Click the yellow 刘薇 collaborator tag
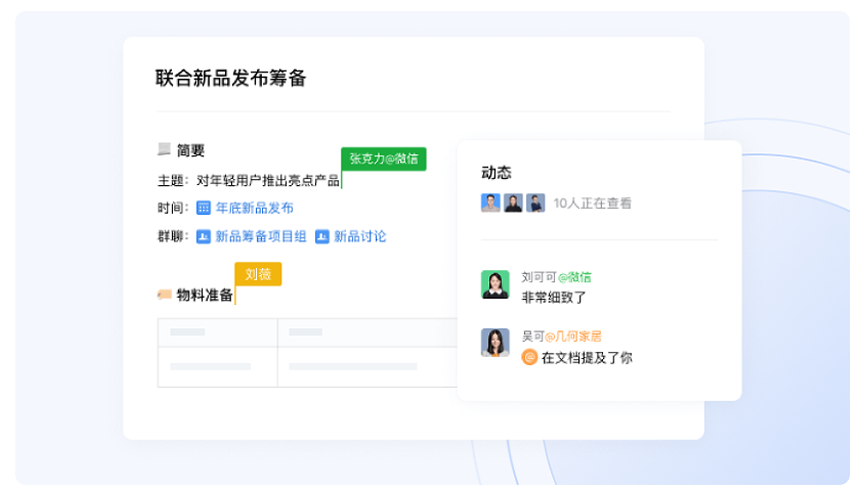The image size is (862, 493). (258, 274)
